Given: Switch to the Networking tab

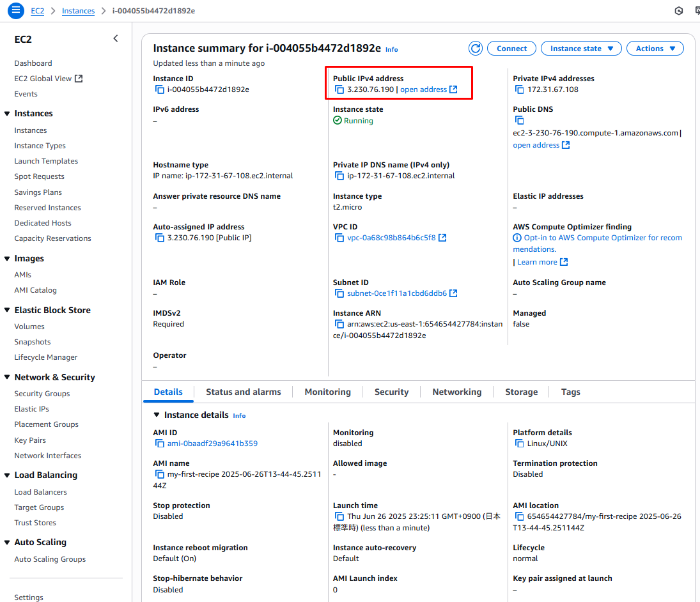Looking at the screenshot, I should [x=456, y=392].
